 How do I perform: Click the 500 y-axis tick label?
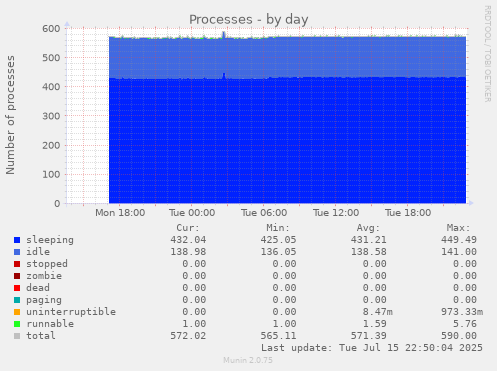click(51, 58)
